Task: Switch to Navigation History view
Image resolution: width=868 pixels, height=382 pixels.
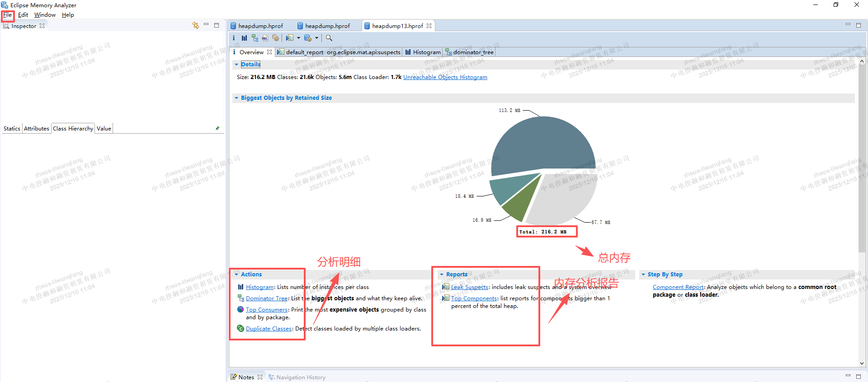Action: coord(297,377)
